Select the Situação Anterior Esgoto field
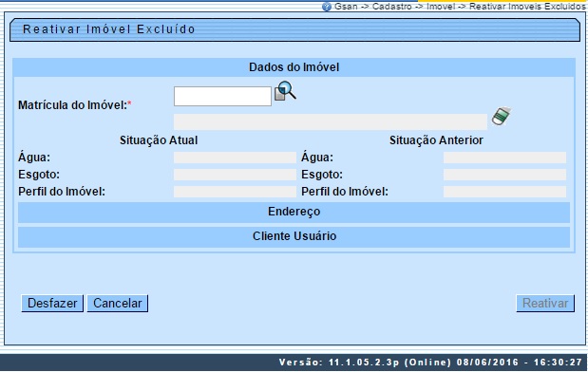The height and width of the screenshot is (372, 588). [504, 175]
